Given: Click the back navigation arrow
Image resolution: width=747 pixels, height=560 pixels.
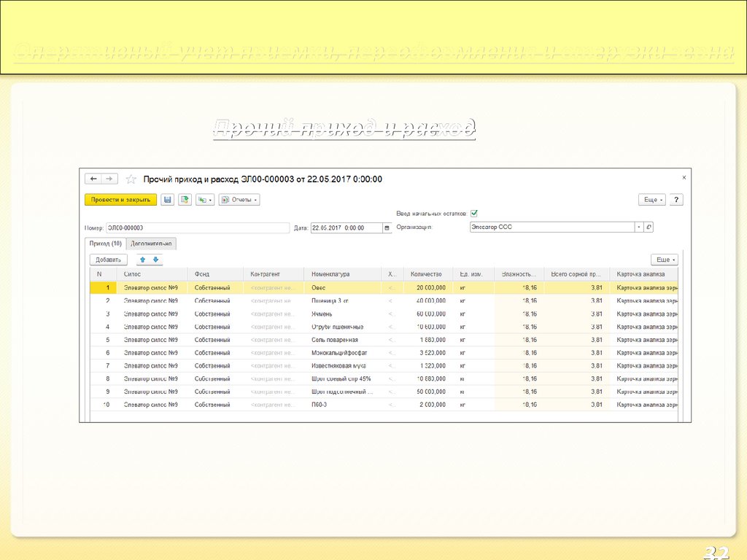Looking at the screenshot, I should click(x=93, y=179).
